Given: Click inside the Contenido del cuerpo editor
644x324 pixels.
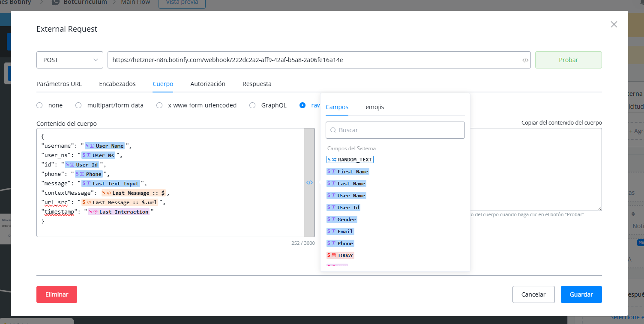Looking at the screenshot, I should (171, 182).
